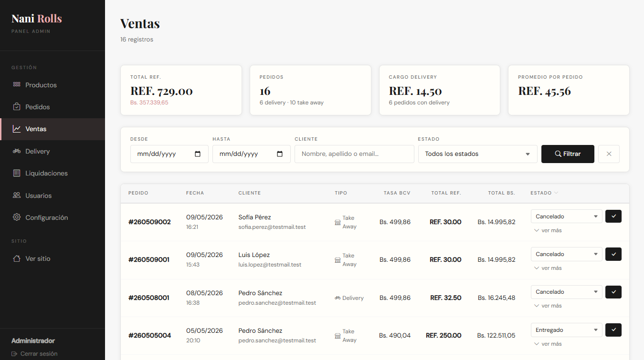This screenshot has width=644, height=360.
Task: Click the Cliente search input field
Action: (354, 154)
